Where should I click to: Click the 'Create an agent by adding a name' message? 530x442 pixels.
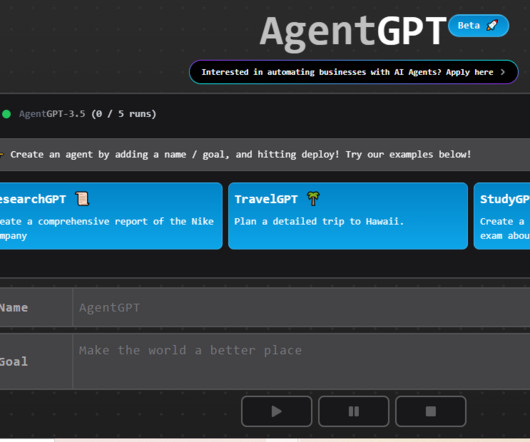point(240,154)
